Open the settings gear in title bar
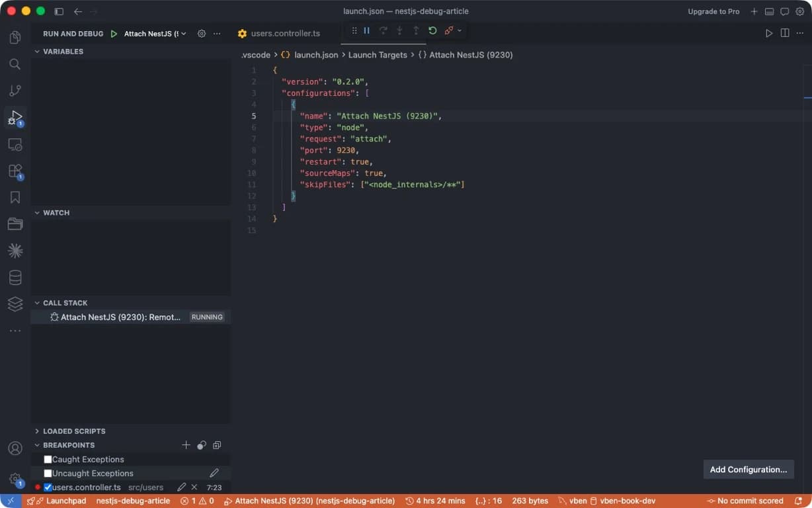The width and height of the screenshot is (812, 508). (800, 11)
